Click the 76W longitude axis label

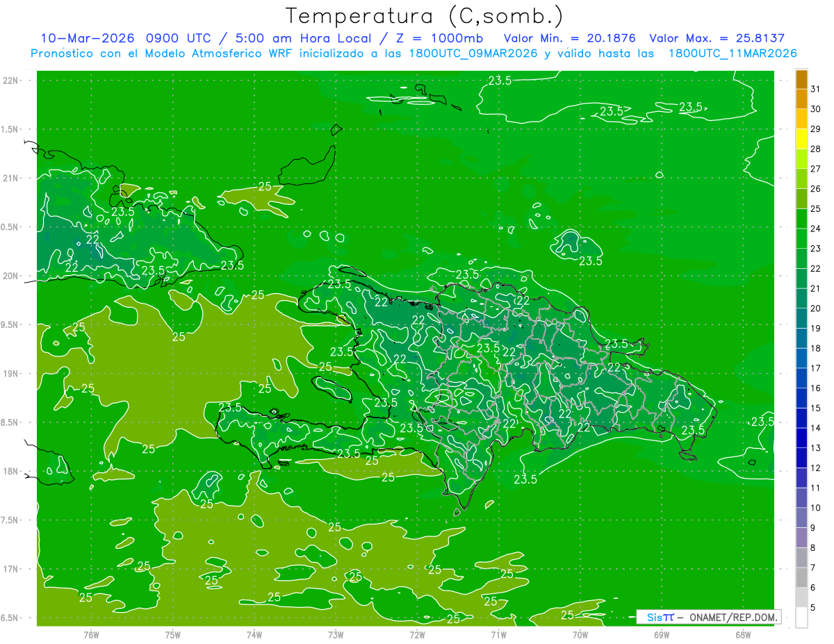(91, 635)
